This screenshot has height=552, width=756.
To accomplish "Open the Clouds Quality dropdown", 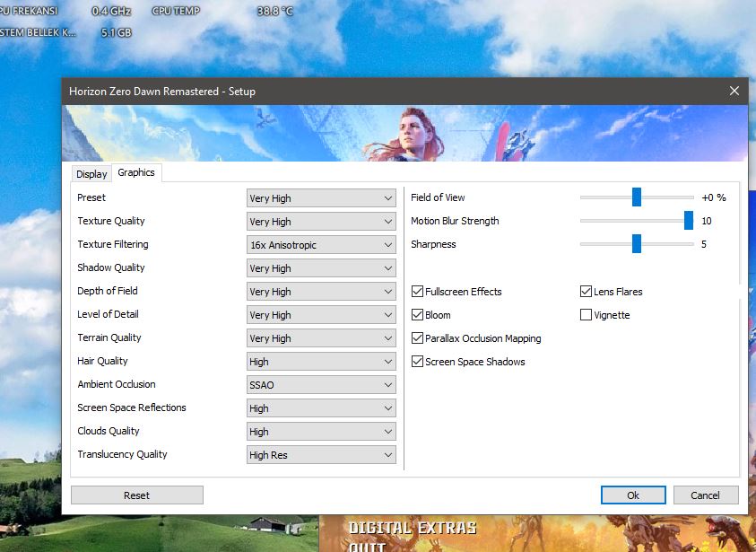I will [x=321, y=432].
